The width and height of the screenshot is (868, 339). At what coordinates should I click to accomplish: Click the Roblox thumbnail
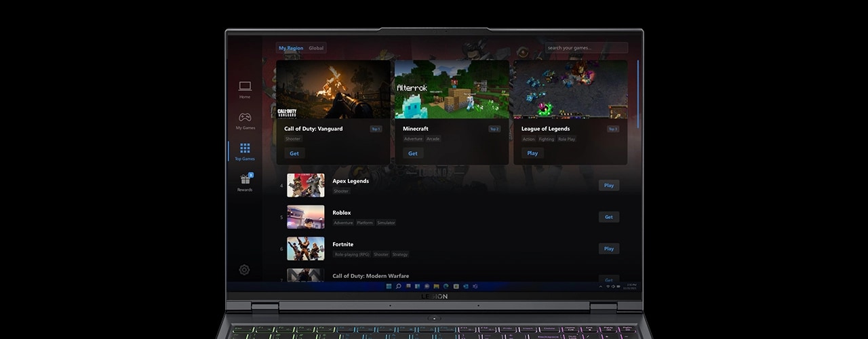click(x=305, y=217)
